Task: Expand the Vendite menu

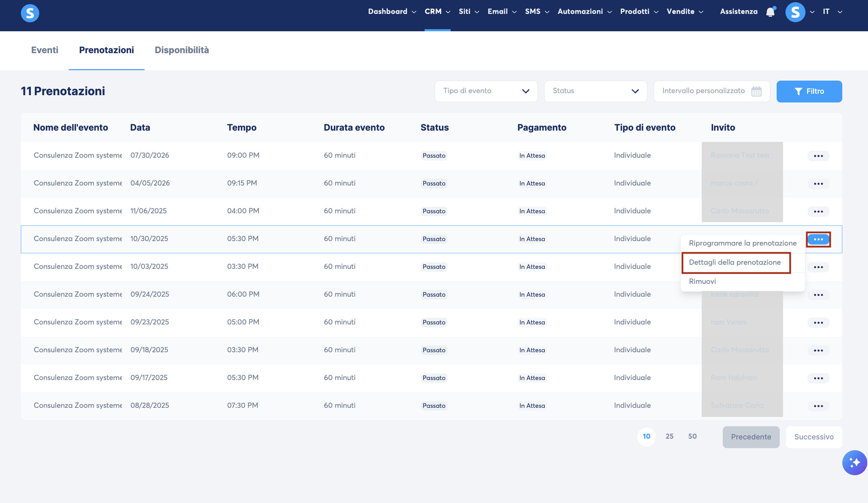Action: 685,11
